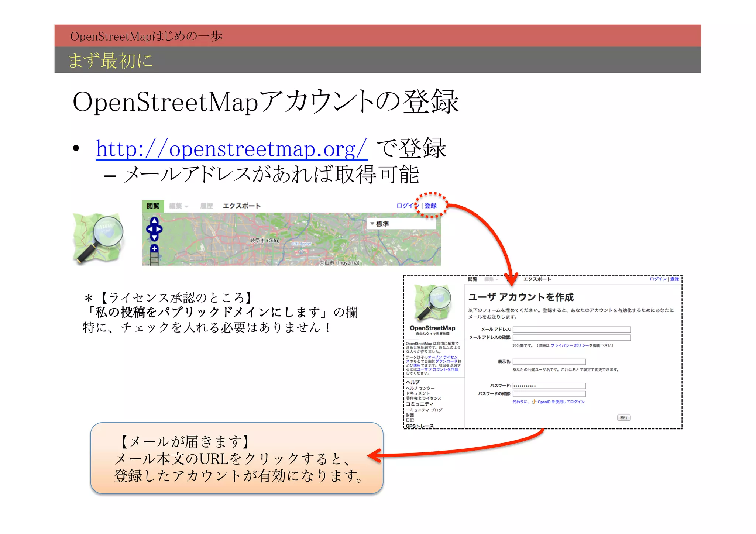Focus the パスワードの確認 input field

click(549, 394)
